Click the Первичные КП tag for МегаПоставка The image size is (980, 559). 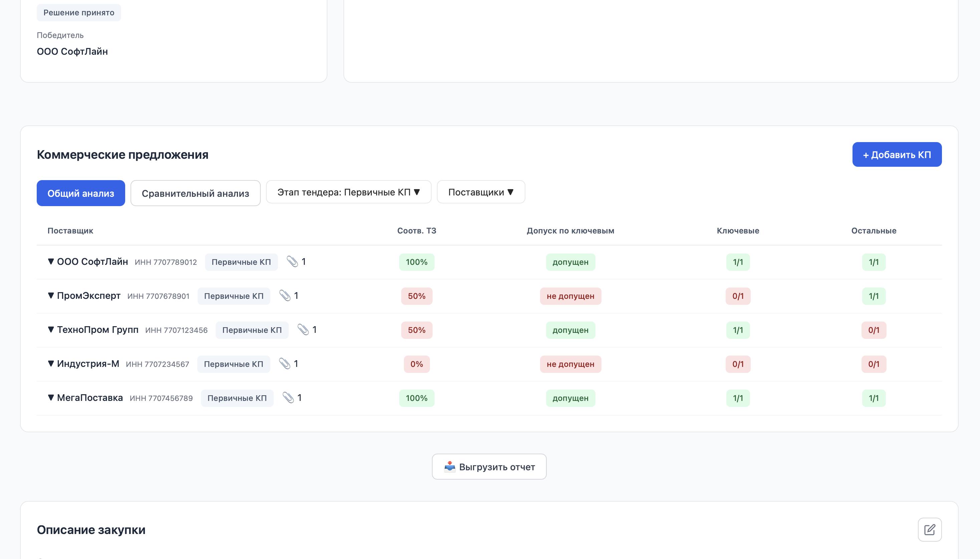point(237,398)
